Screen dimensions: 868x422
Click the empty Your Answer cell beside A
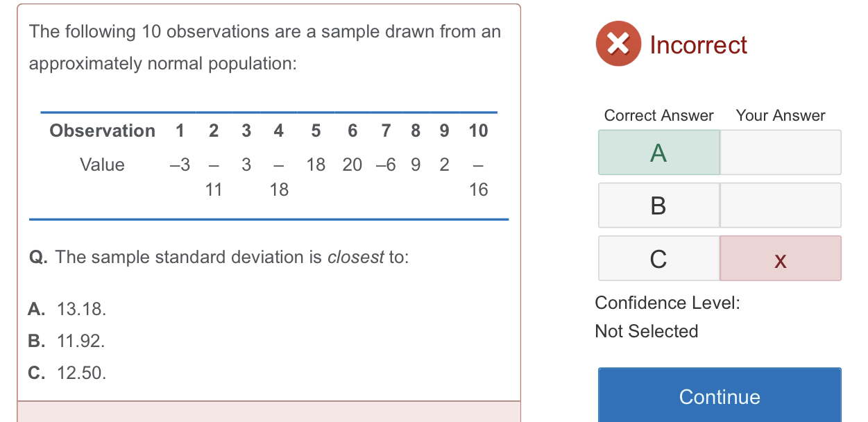click(x=780, y=153)
